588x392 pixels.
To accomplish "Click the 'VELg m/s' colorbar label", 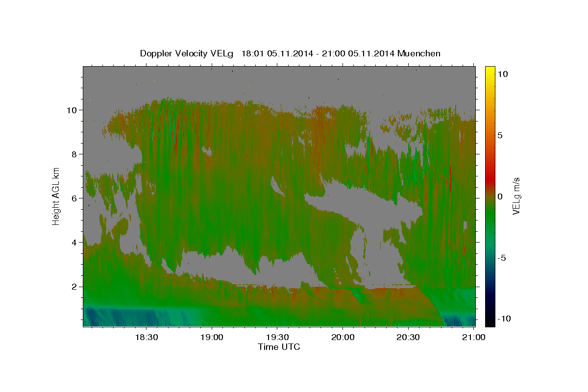I will pos(516,196).
